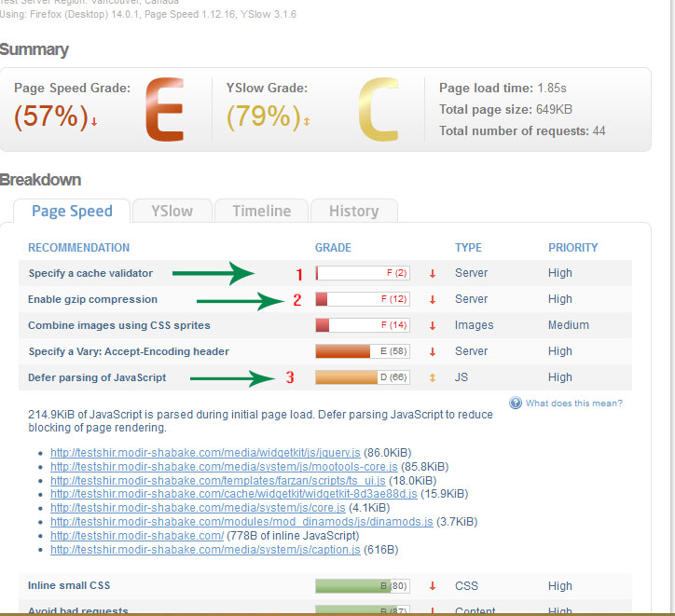The width and height of the screenshot is (675, 616).
Task: Click the 'What does this mean?' link
Action: coord(574,404)
